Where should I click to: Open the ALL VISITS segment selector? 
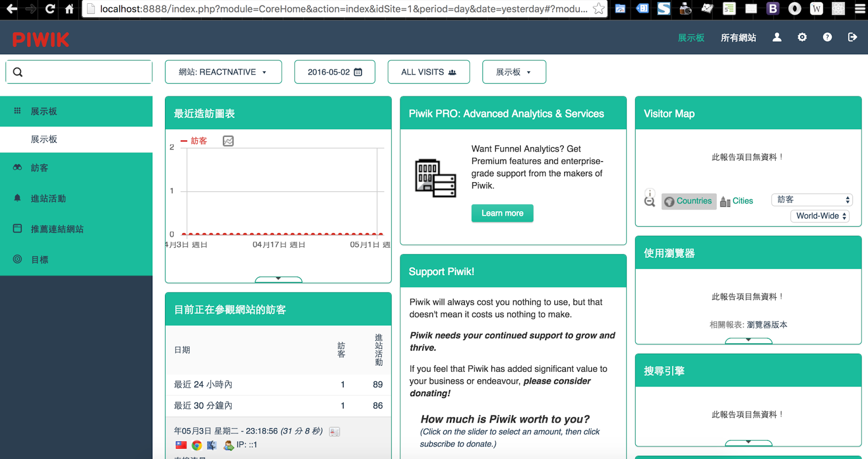[429, 72]
